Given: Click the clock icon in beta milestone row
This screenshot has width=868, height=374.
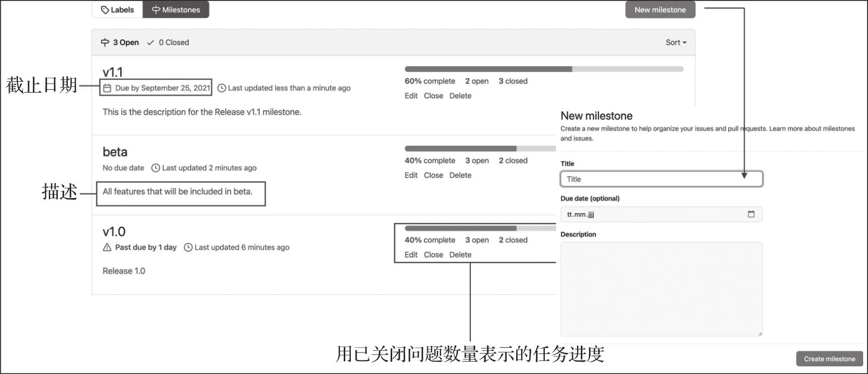Looking at the screenshot, I should tap(156, 168).
